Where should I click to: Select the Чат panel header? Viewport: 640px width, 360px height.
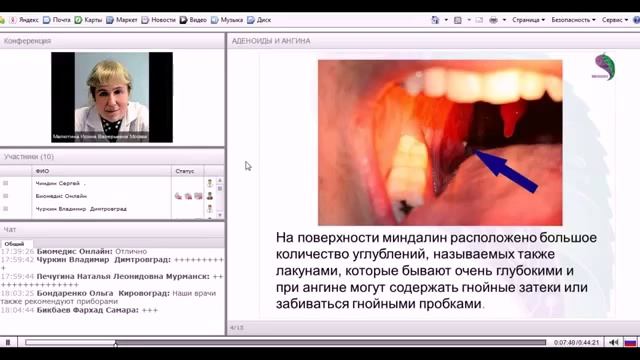[x=112, y=230]
